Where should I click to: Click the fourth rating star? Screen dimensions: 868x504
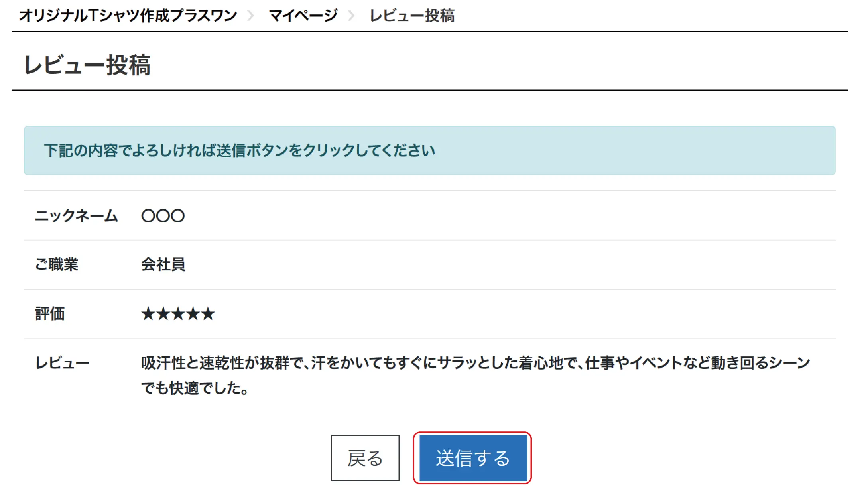click(193, 314)
